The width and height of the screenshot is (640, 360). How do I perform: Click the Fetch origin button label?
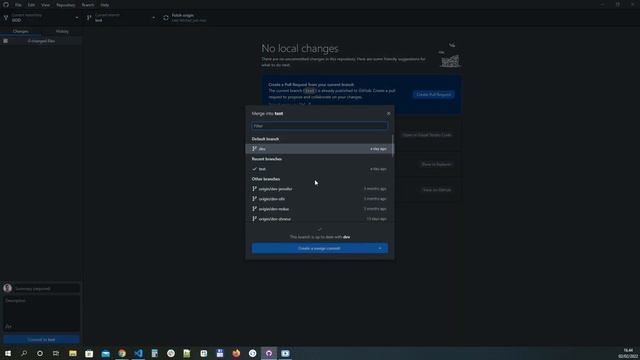182,16
